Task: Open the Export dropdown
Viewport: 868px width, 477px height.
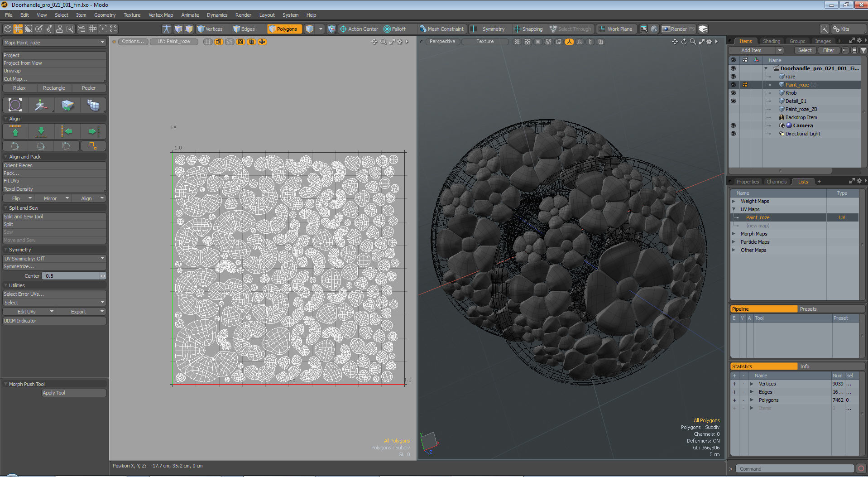Action: pyautogui.click(x=82, y=312)
